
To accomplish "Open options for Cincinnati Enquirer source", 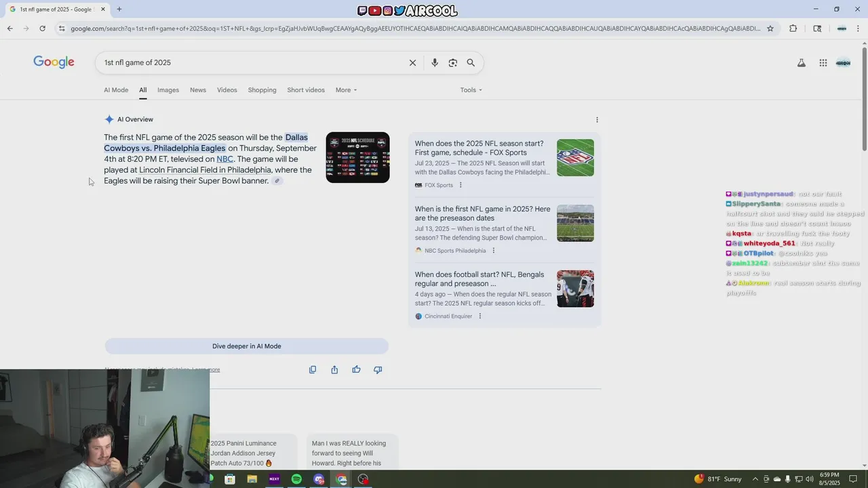I will pos(480,317).
